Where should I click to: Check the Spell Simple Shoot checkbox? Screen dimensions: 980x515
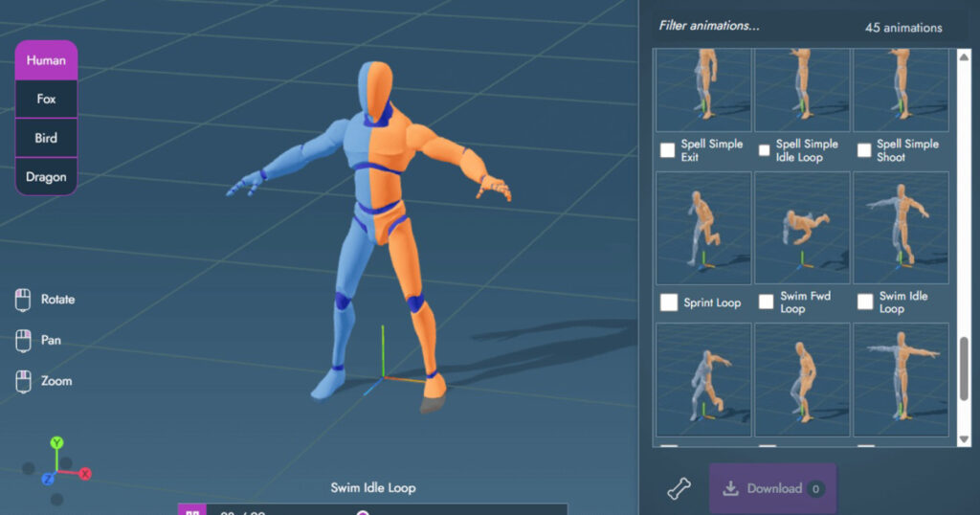point(864,150)
